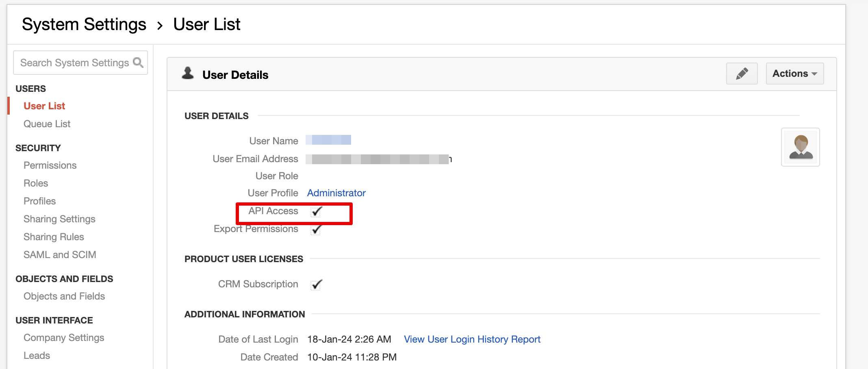
Task: Toggle the API Access checkbox
Action: click(x=316, y=212)
